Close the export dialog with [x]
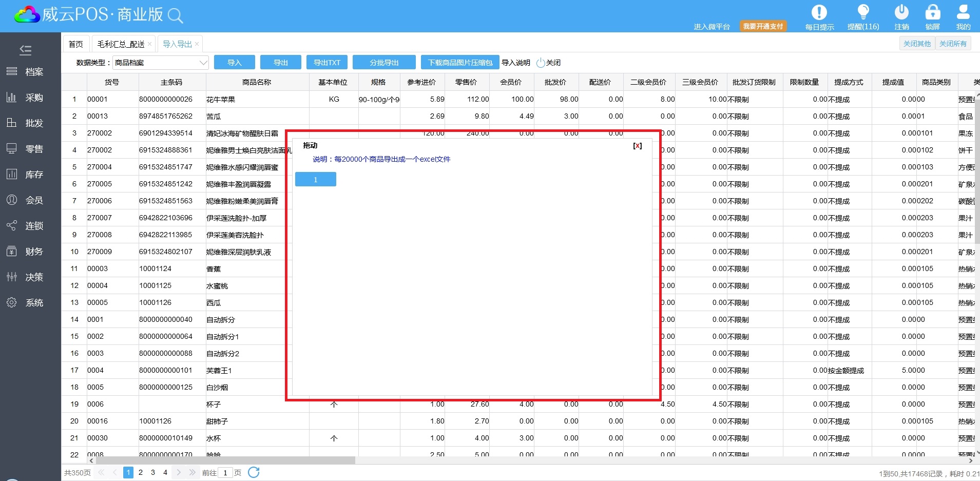 click(637, 146)
